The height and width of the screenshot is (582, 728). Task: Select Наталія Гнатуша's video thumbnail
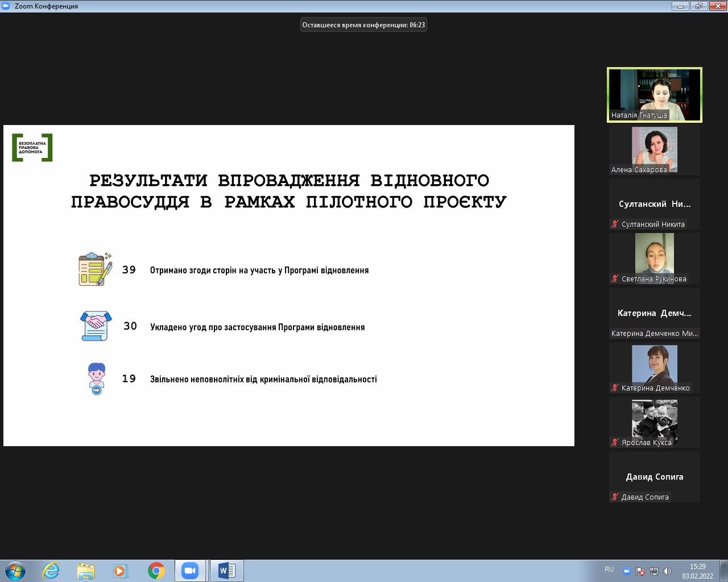click(x=655, y=94)
